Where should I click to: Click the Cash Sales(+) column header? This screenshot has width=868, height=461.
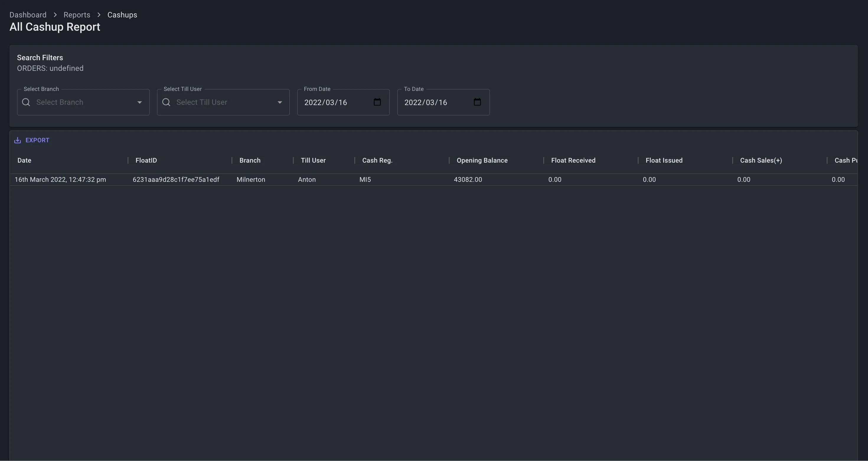pos(761,161)
